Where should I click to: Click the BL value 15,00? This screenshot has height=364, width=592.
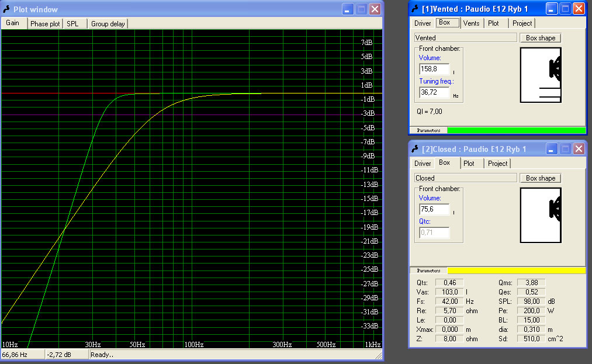click(531, 320)
